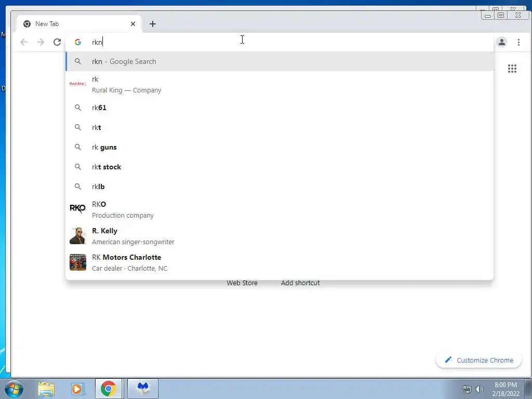Click the browser back arrow
This screenshot has width=532, height=399.
24,42
